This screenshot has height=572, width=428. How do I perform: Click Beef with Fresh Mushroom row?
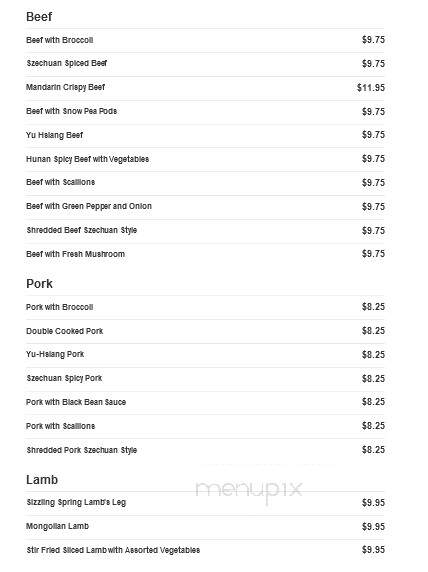pos(205,254)
